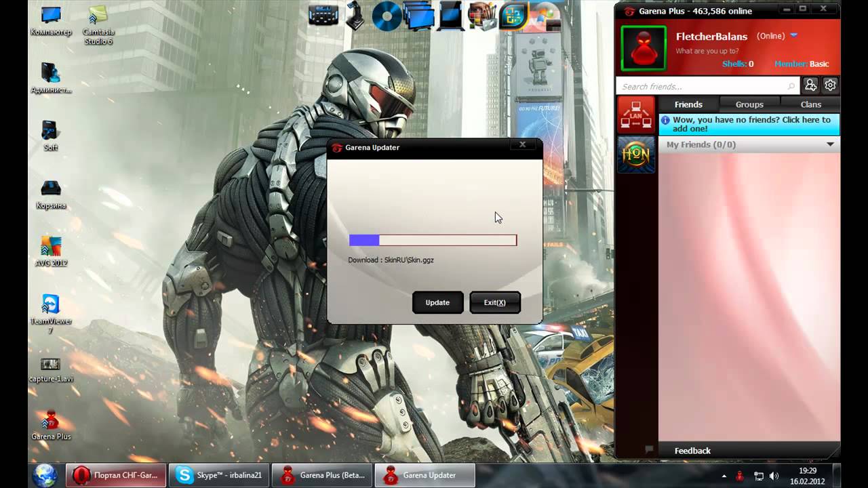
Task: Switch to the Groups tab
Action: click(749, 104)
